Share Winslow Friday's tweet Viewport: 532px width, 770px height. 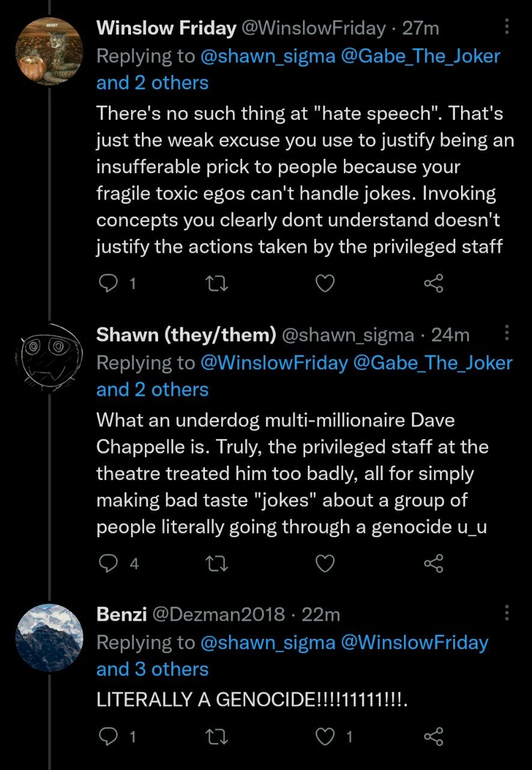[433, 283]
